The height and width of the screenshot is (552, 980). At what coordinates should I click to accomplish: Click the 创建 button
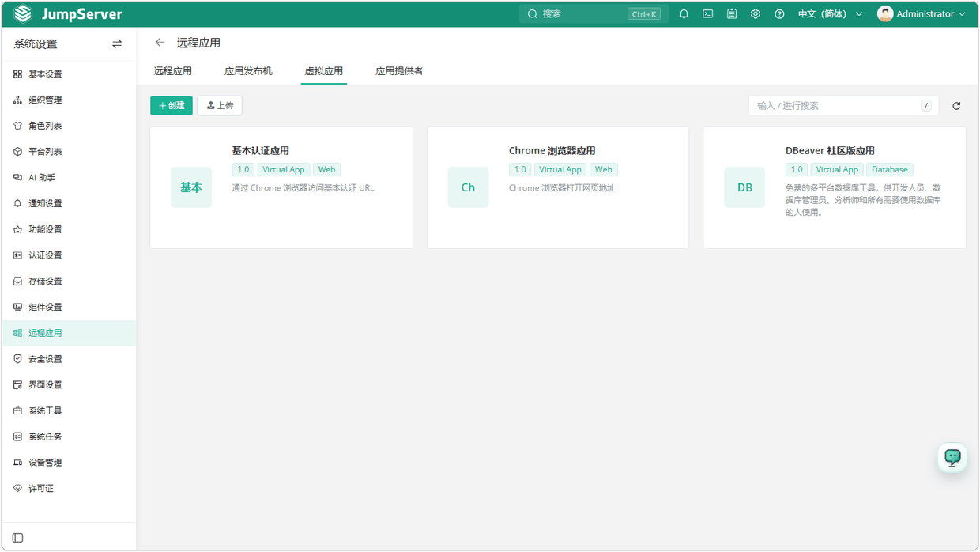coord(171,105)
